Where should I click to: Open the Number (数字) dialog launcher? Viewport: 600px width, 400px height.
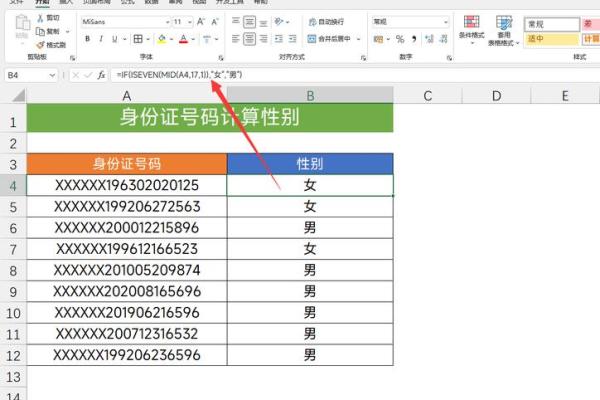449,58
